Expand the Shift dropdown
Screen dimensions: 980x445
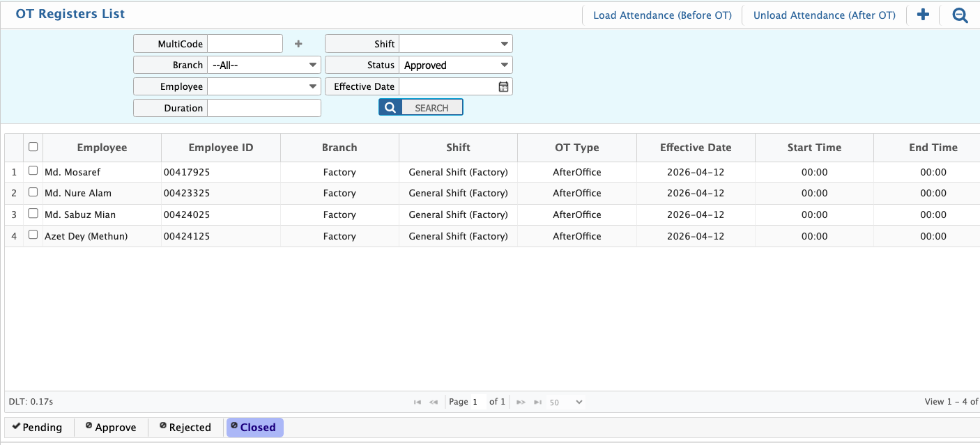pos(504,44)
